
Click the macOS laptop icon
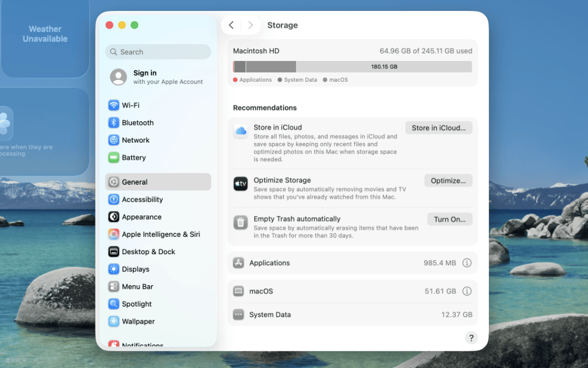[x=239, y=291]
